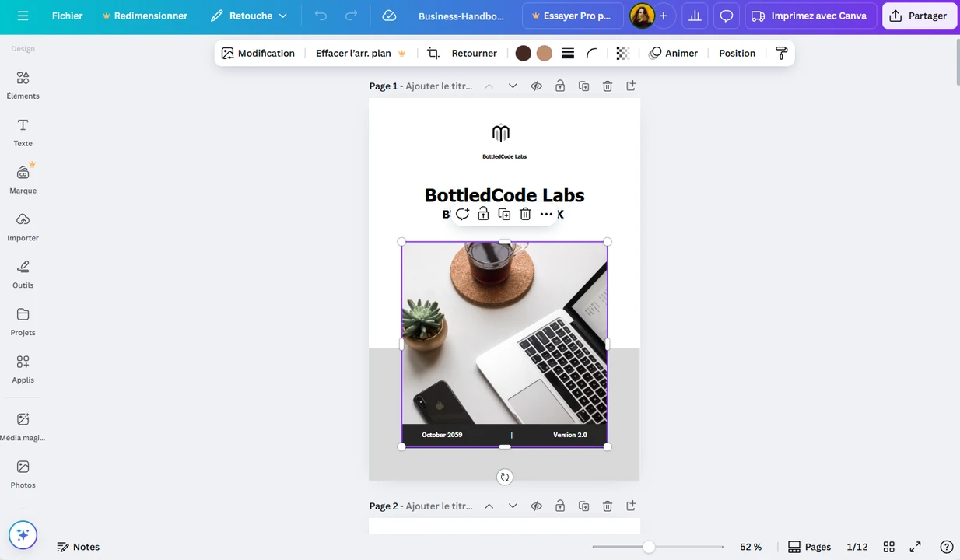Open the transparency checkerboard icon

click(x=622, y=54)
